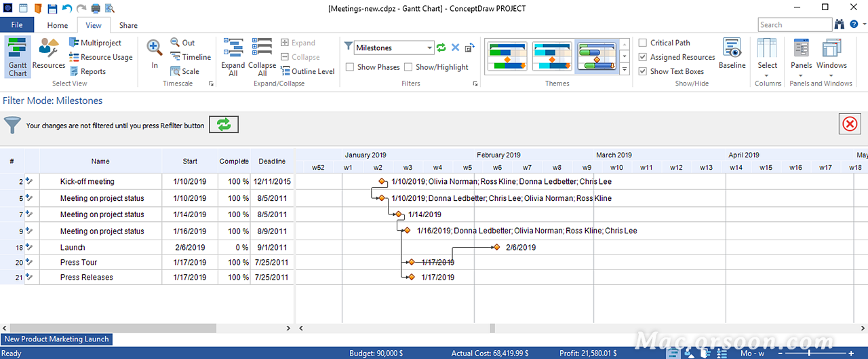Open the File menu

(17, 25)
